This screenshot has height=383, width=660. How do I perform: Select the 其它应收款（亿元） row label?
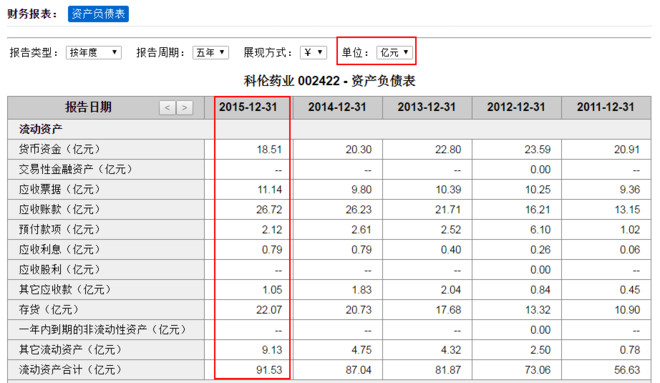click(65, 290)
